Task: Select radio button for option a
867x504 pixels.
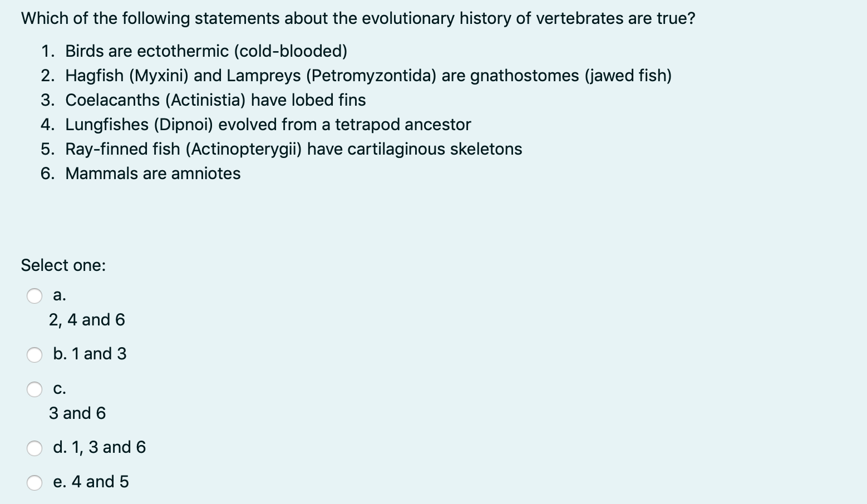Action: tap(35, 296)
